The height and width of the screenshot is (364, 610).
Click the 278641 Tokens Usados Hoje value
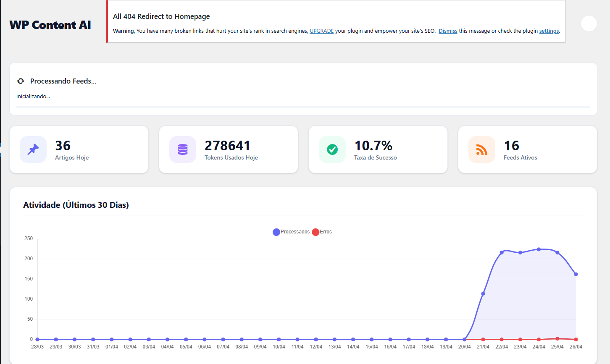tap(227, 146)
